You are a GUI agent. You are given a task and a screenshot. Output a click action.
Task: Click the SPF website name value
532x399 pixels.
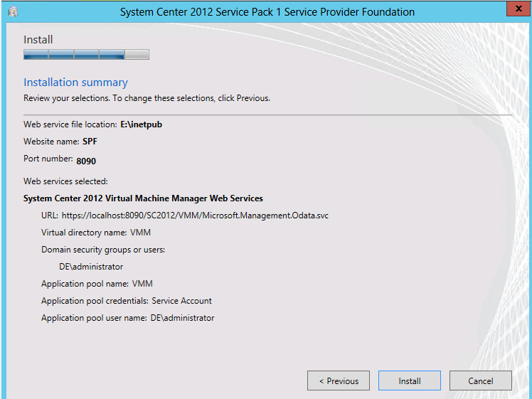pos(90,142)
